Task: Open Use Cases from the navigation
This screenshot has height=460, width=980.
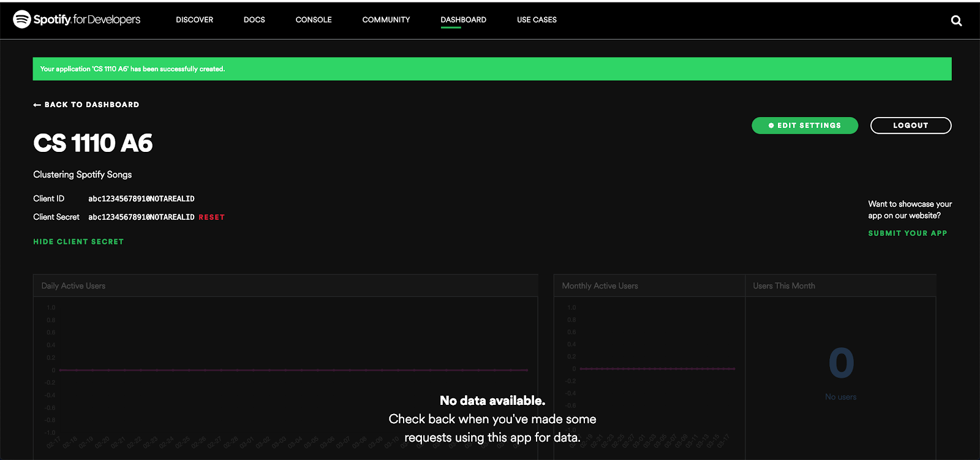Action: point(537,20)
